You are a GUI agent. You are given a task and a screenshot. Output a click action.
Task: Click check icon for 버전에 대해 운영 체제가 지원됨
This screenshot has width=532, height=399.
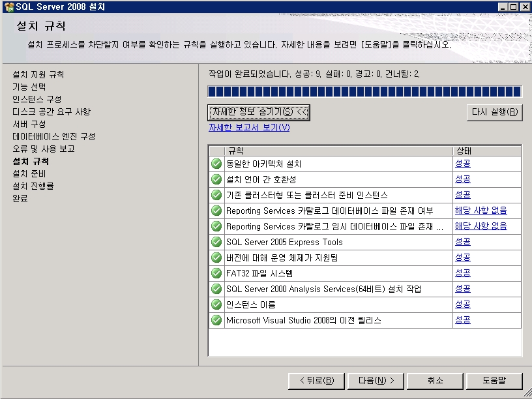(216, 258)
